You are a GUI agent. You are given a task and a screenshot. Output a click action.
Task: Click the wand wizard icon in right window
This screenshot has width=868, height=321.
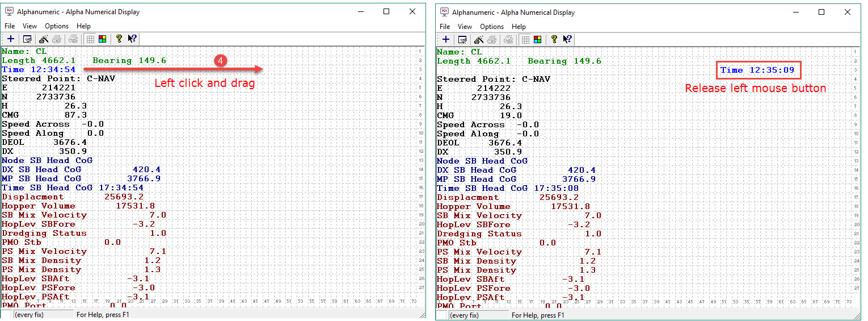pos(479,40)
